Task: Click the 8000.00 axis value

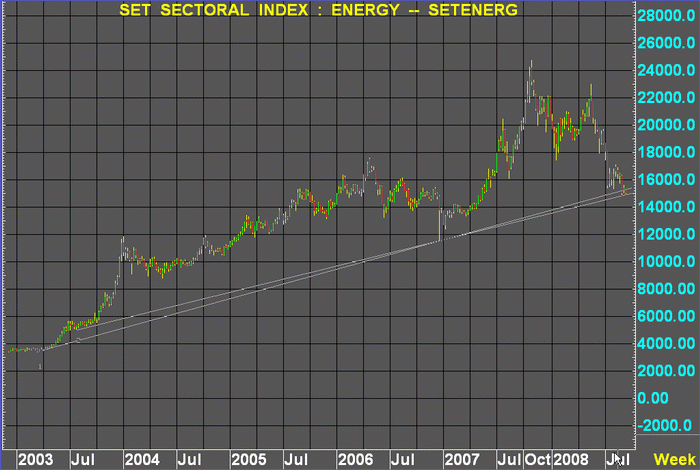Action: pyautogui.click(x=666, y=289)
